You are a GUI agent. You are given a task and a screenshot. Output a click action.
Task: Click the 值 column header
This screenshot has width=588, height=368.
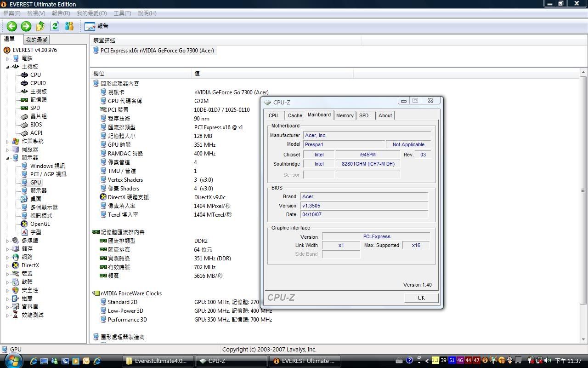point(272,73)
